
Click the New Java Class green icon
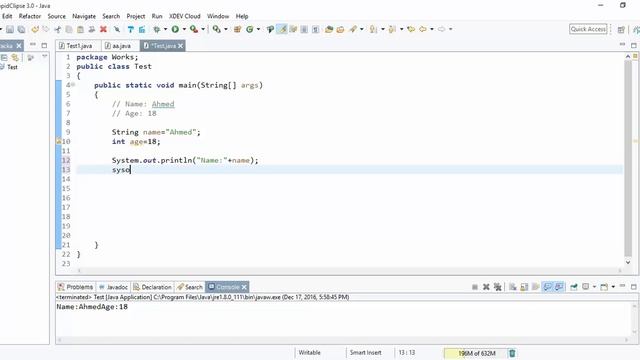point(249,29)
